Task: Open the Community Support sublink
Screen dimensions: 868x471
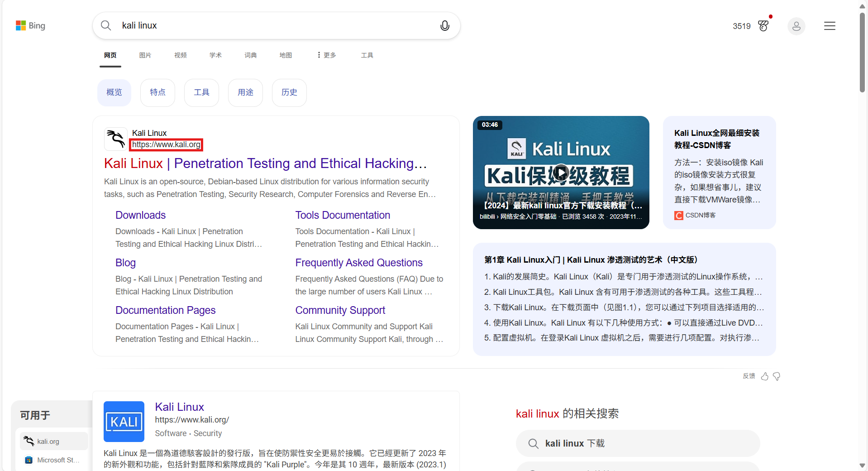Action: coord(340,310)
